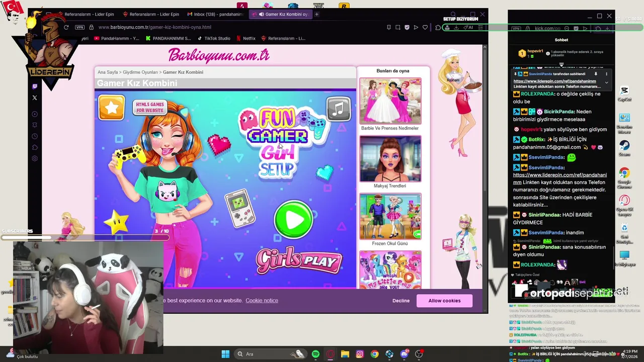Open Windows Start menu
Screen dimensions: 644x362
225,354
